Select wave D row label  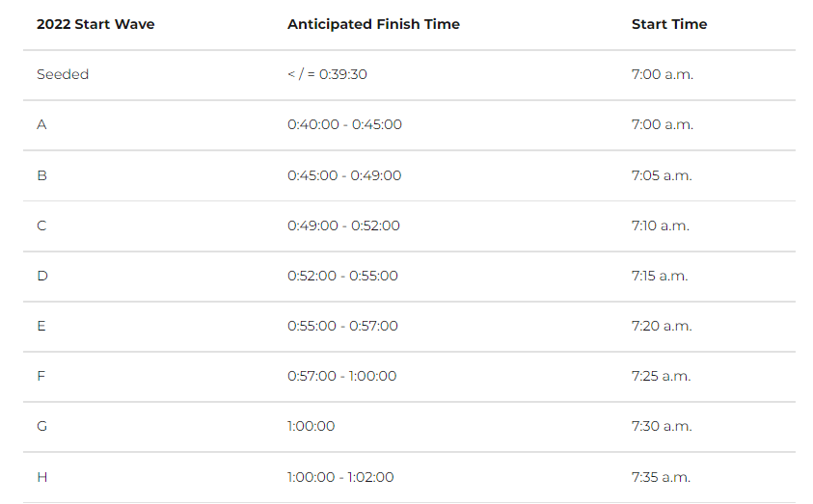point(42,276)
